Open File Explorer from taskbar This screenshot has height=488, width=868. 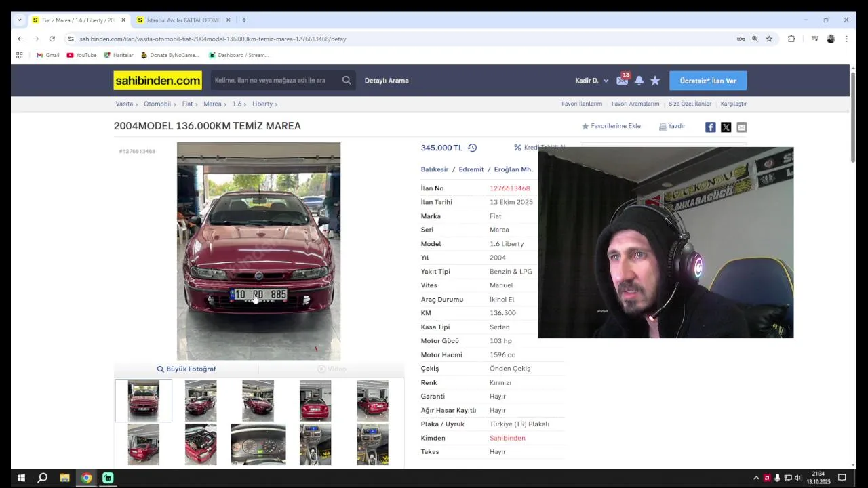(x=64, y=478)
